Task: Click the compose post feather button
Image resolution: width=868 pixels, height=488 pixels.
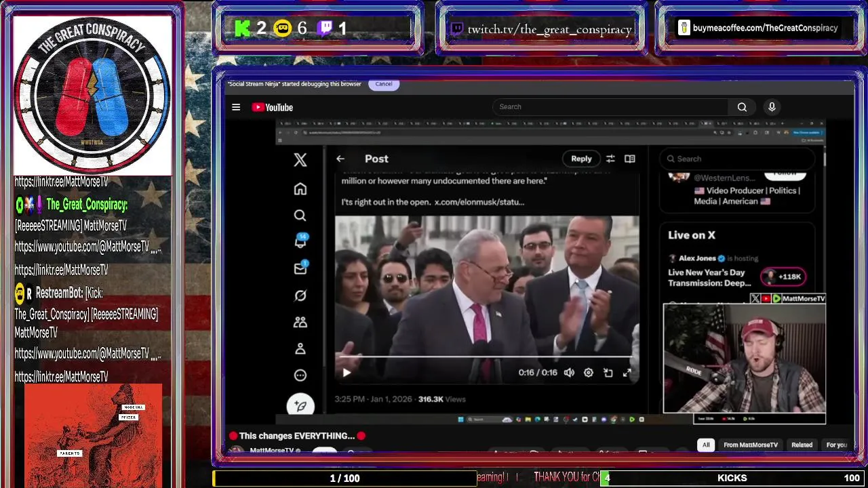Action: (x=300, y=405)
